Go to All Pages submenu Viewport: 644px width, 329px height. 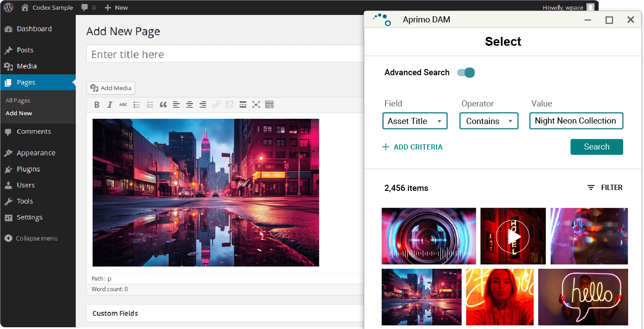tap(18, 101)
